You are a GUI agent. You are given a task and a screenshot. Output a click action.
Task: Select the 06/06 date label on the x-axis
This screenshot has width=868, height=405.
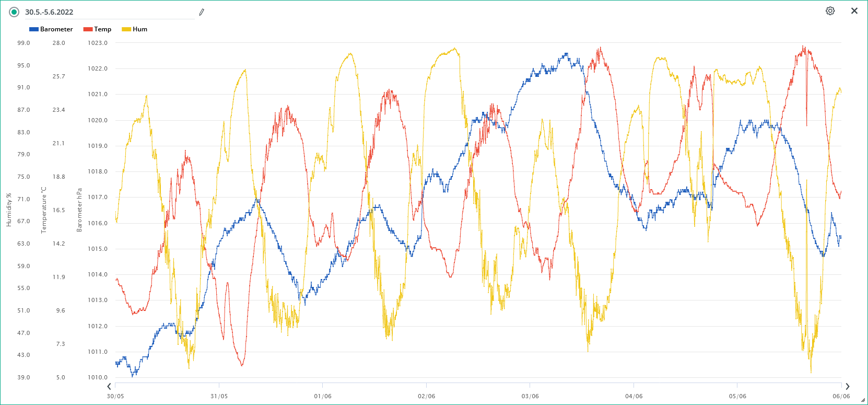[841, 396]
